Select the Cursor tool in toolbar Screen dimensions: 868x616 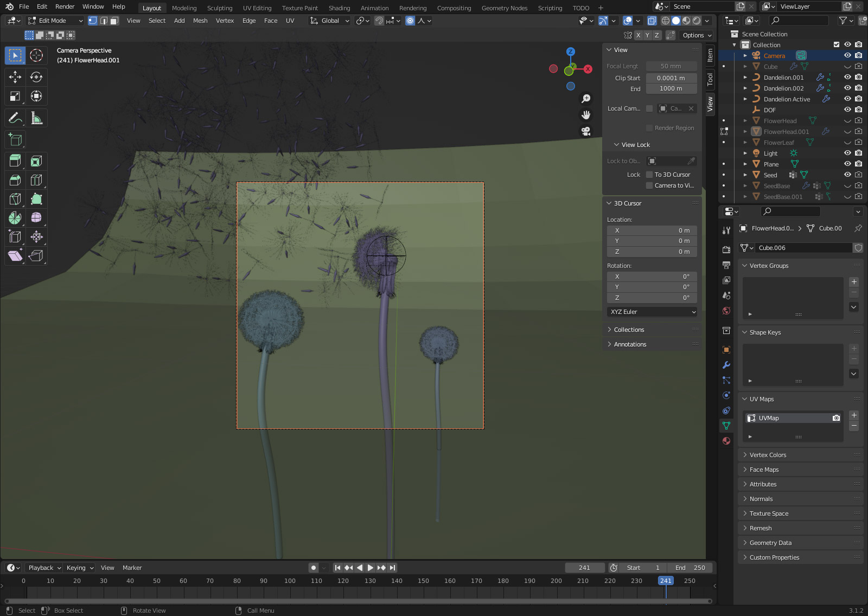[36, 55]
